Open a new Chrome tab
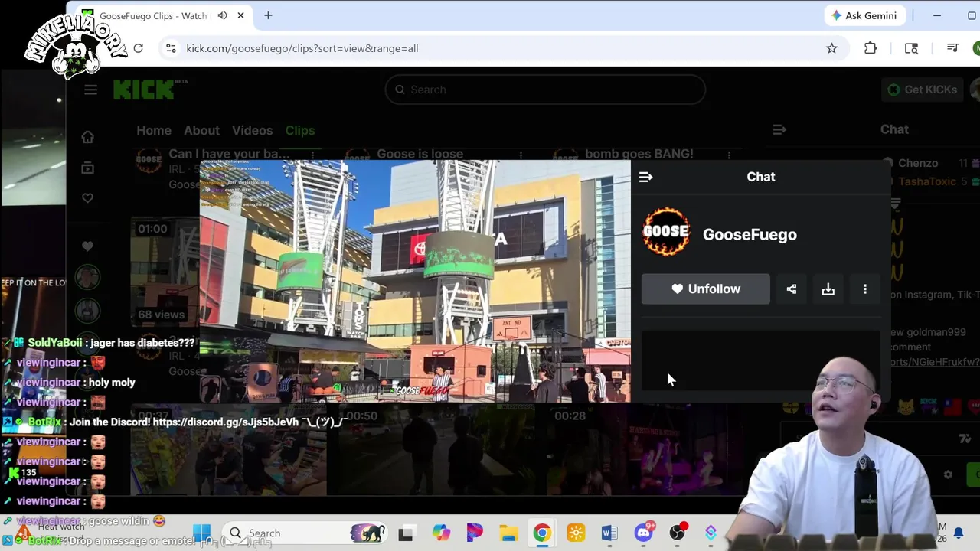Screen dimensions: 980x551 [x=268, y=15]
